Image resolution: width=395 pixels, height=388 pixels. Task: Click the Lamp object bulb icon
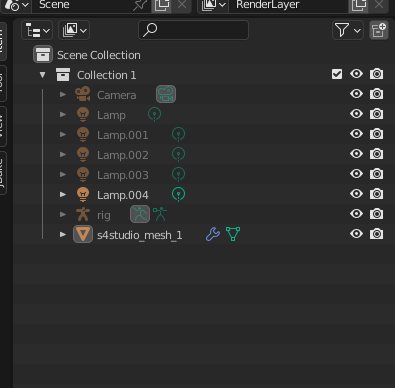coord(83,115)
